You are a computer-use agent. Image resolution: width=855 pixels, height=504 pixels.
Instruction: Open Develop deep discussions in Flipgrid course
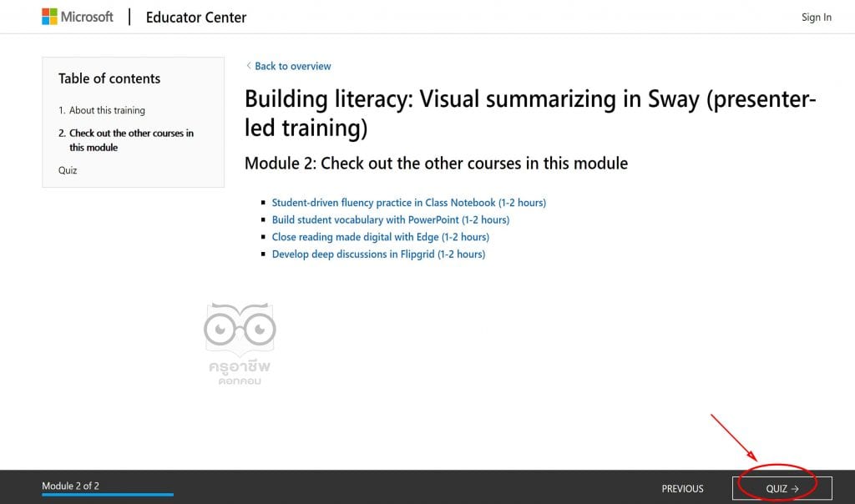tap(378, 254)
